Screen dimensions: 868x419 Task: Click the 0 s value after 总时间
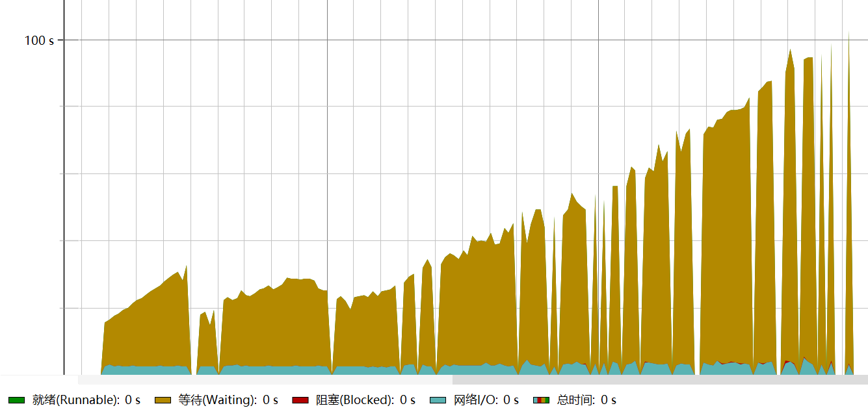608,400
